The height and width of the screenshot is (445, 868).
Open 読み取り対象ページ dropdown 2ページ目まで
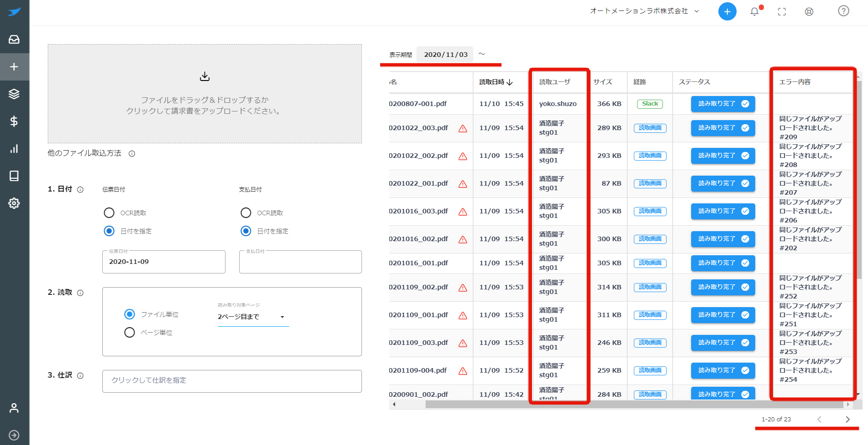(253, 317)
